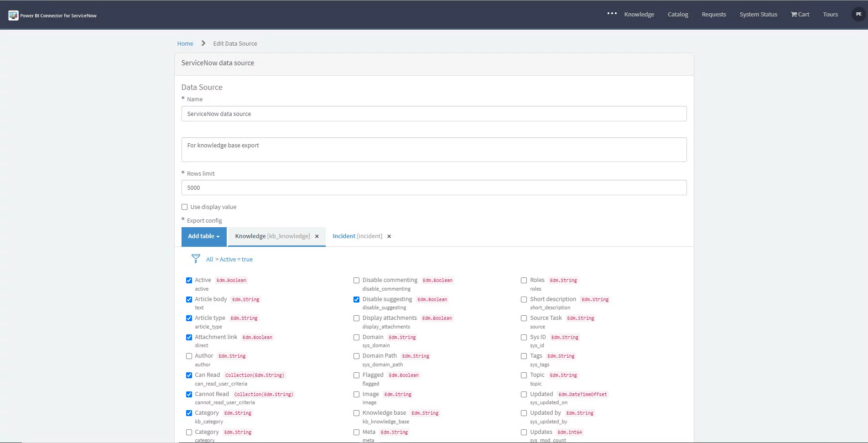Check the Meta field

(x=357, y=433)
